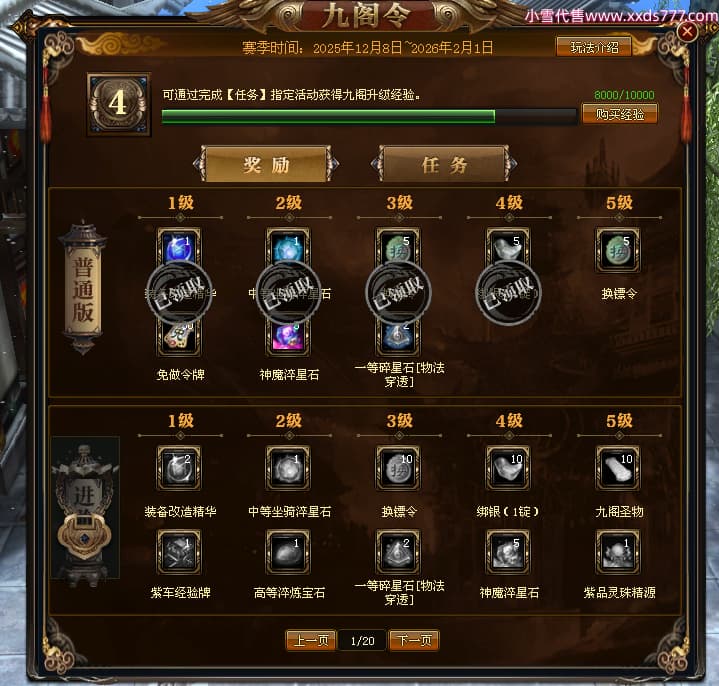Click the normal-tier 免做令牌 reward icon
719x686 pixels.
[179, 337]
